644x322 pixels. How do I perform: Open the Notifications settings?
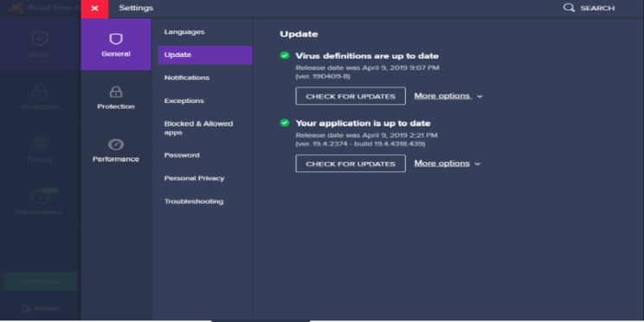(x=187, y=78)
